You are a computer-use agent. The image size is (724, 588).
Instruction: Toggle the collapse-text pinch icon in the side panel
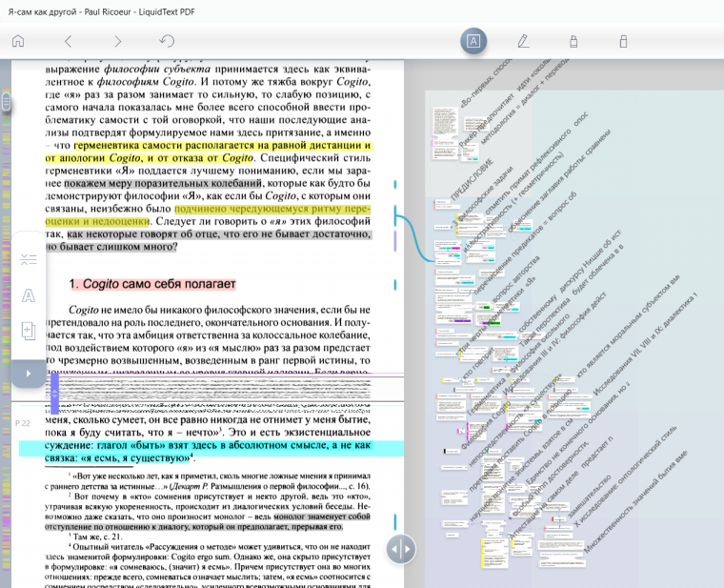(29, 259)
